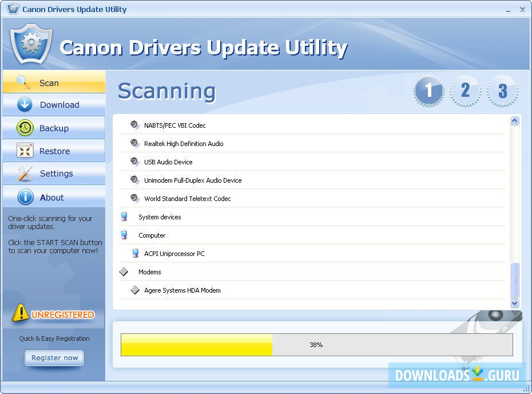
Task: Select Unimodem Full-Duplex Audio Device row
Action: point(312,180)
